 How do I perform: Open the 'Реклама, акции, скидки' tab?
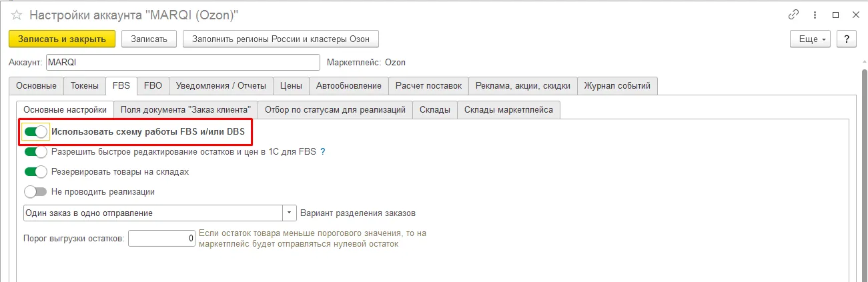click(x=523, y=86)
